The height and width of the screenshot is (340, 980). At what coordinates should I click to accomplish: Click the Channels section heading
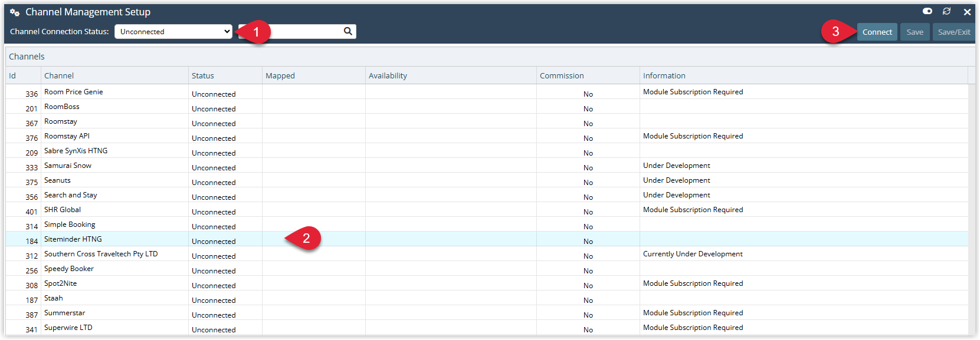(x=27, y=57)
